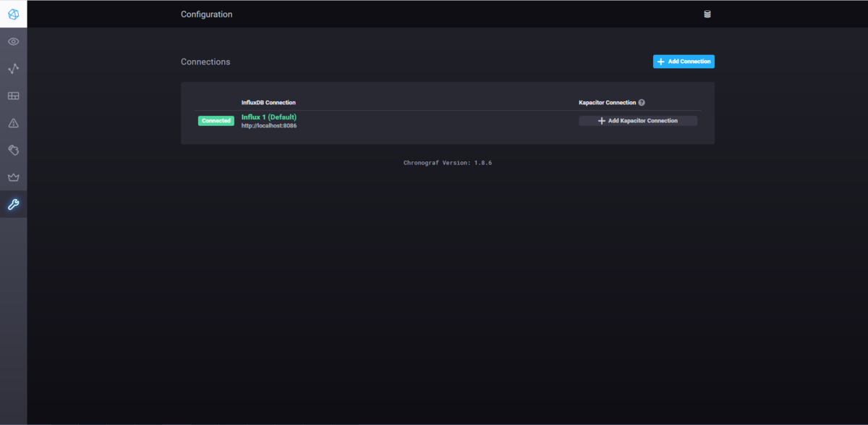
Task: Click the Add Connection button
Action: 684,62
